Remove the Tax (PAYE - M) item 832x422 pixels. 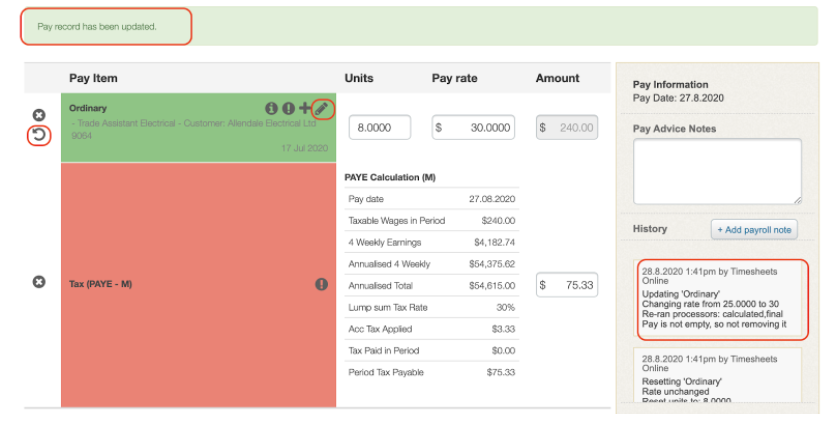click(39, 283)
